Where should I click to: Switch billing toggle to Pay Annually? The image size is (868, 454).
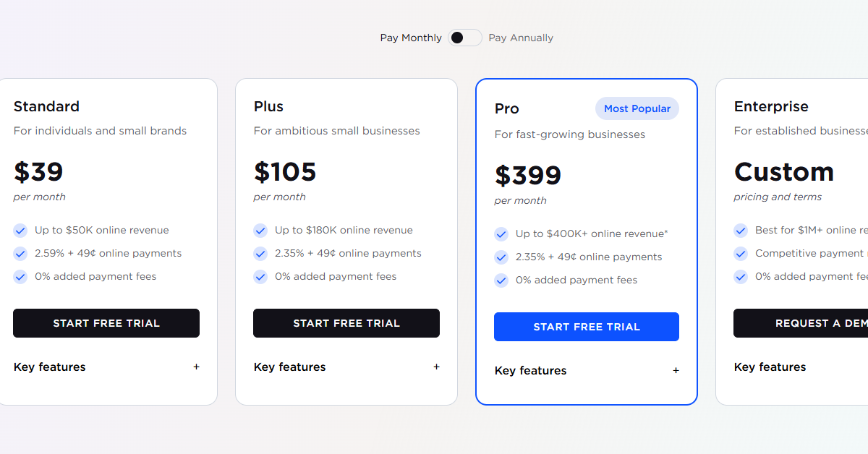tap(465, 37)
